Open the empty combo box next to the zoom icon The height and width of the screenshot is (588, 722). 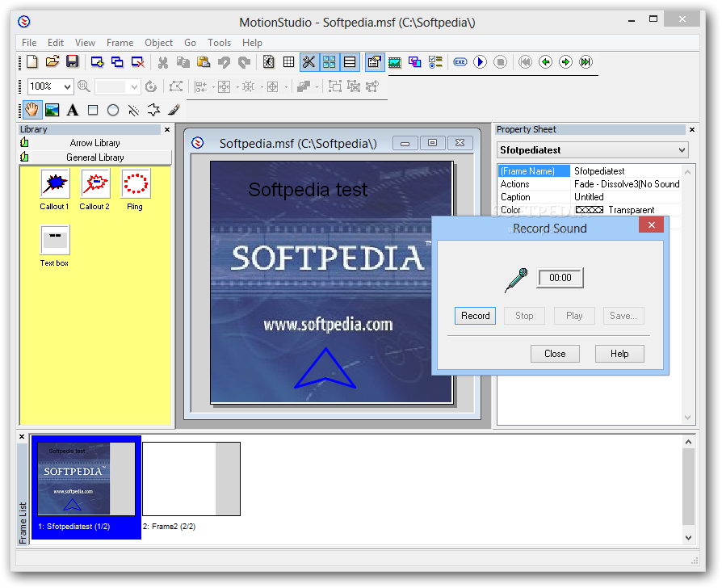tap(117, 86)
